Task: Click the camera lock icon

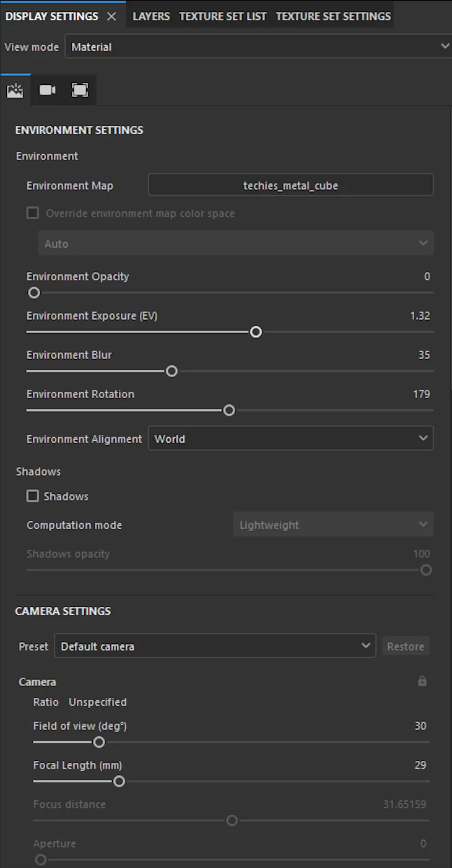Action: (x=422, y=681)
